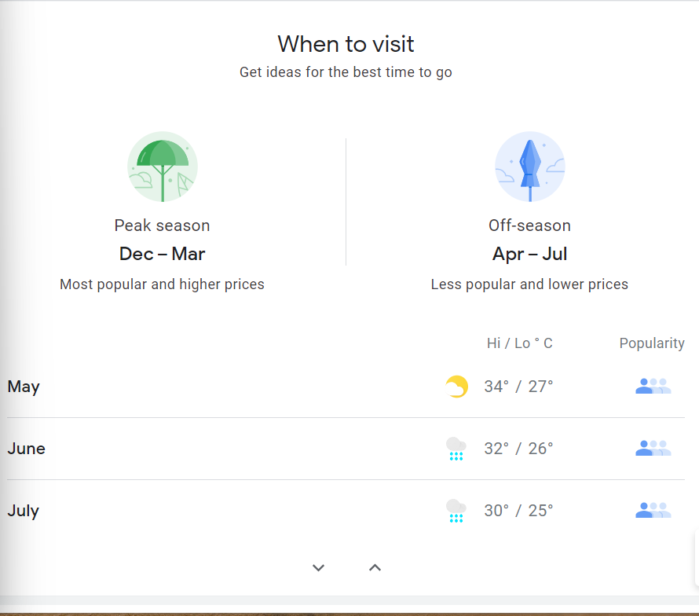
Task: Click the Popularity column header
Action: tap(652, 343)
